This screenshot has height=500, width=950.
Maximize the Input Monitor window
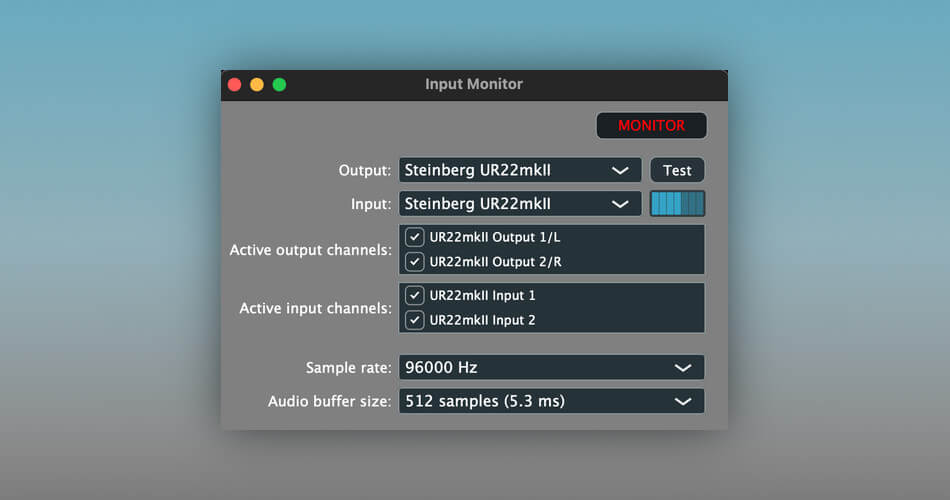pyautogui.click(x=279, y=84)
